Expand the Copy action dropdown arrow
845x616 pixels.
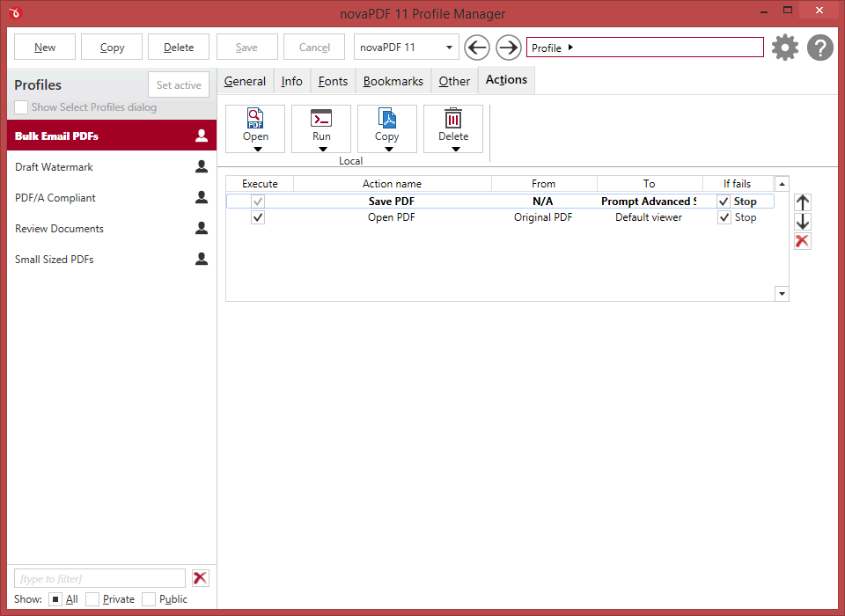(x=388, y=150)
